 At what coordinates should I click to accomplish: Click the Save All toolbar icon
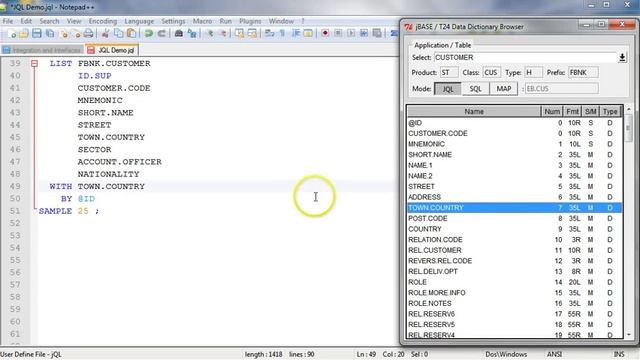pos(50,33)
